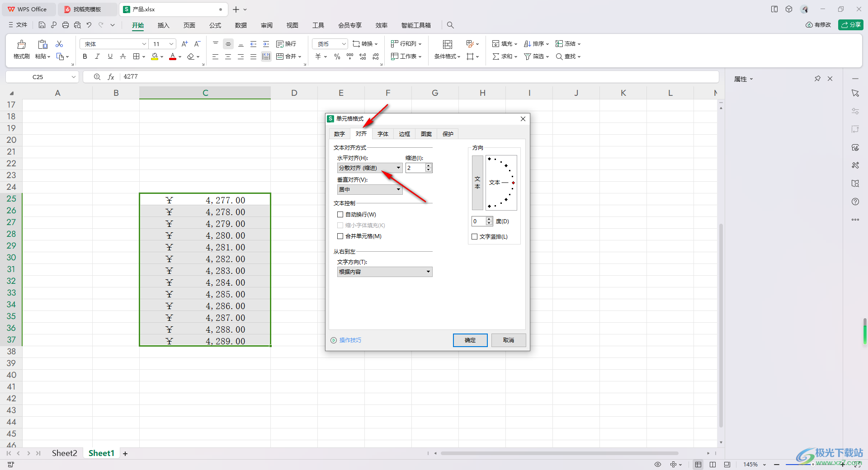This screenshot has height=470, width=868.
Task: Click the Cut scissors icon
Action: click(59, 44)
